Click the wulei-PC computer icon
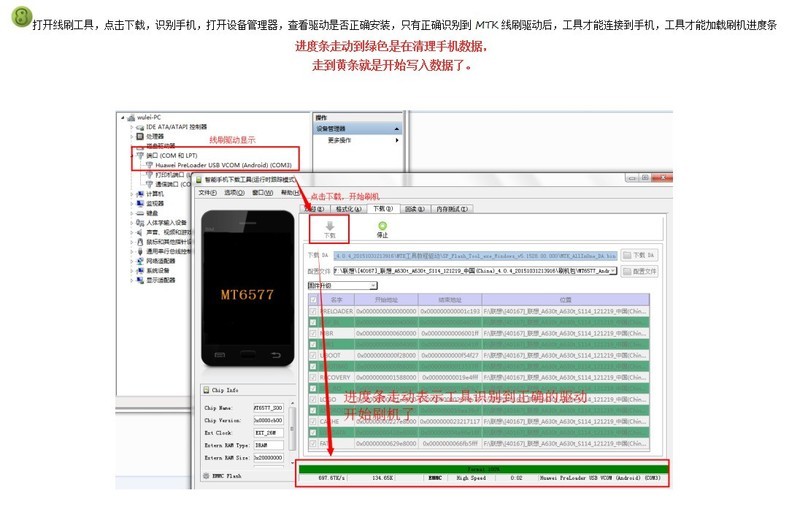Screen dimensions: 800x520 (x=131, y=117)
